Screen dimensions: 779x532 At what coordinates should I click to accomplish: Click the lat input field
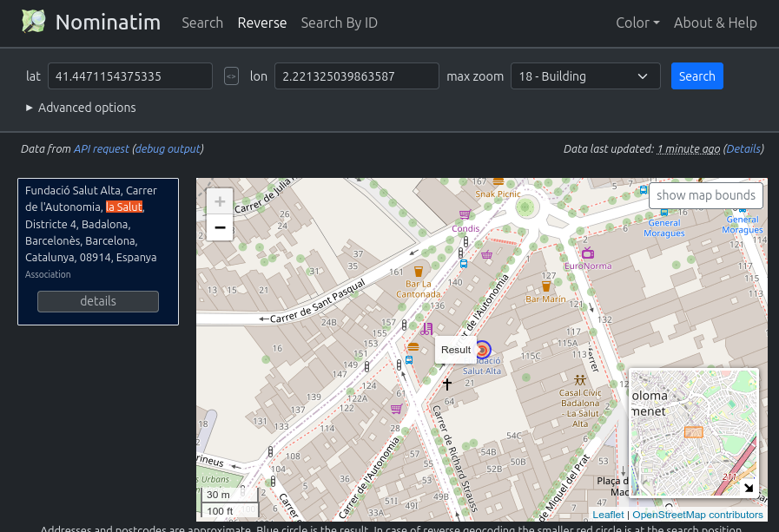tap(130, 76)
